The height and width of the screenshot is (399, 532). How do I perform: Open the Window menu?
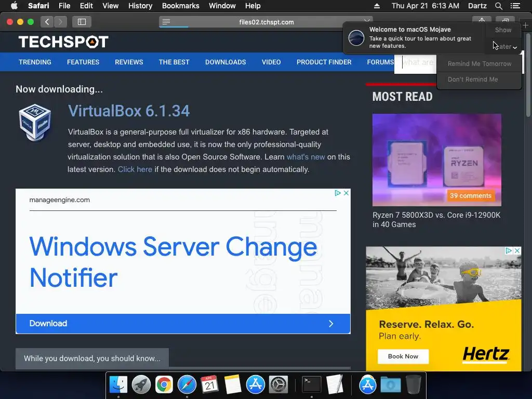click(x=222, y=6)
